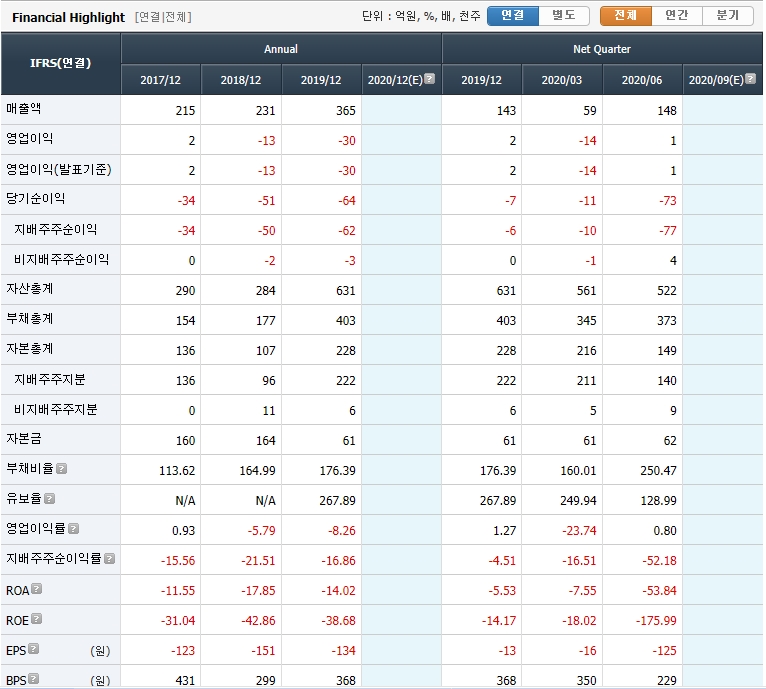The height and width of the screenshot is (689, 766).
Task: Click the 2020/03 quarter column header
Action: coord(562,80)
